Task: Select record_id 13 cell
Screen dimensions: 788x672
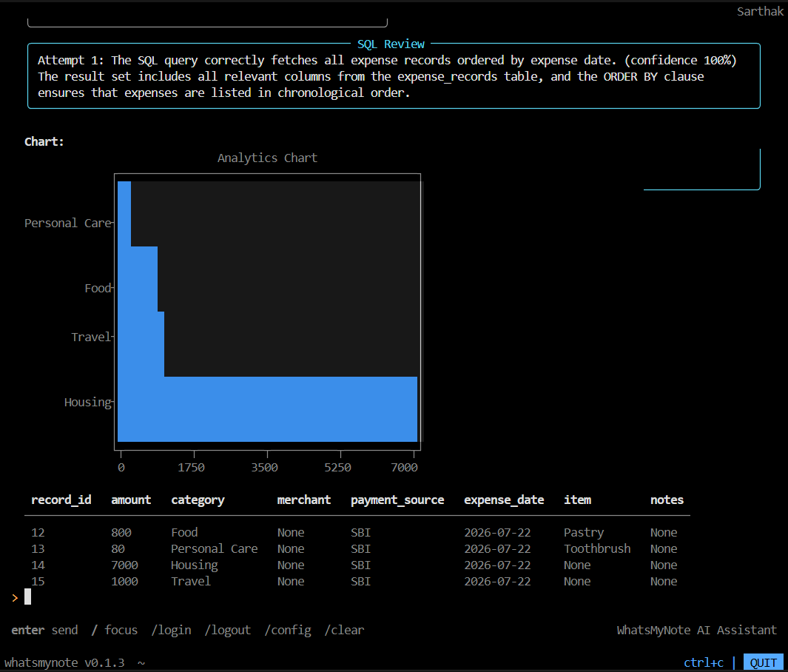Action: [x=38, y=548]
